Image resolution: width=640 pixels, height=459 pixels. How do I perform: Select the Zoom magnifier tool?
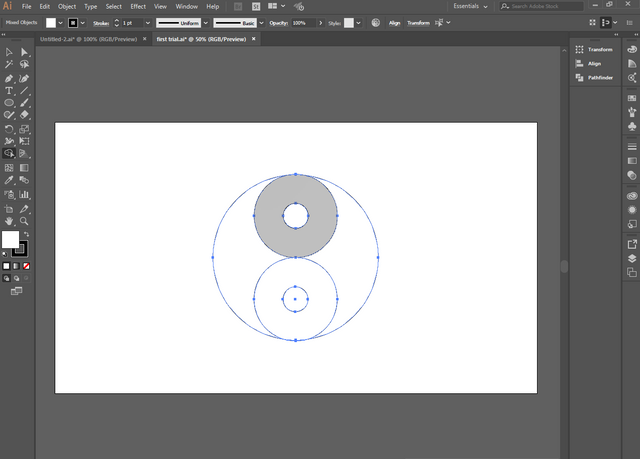24,220
